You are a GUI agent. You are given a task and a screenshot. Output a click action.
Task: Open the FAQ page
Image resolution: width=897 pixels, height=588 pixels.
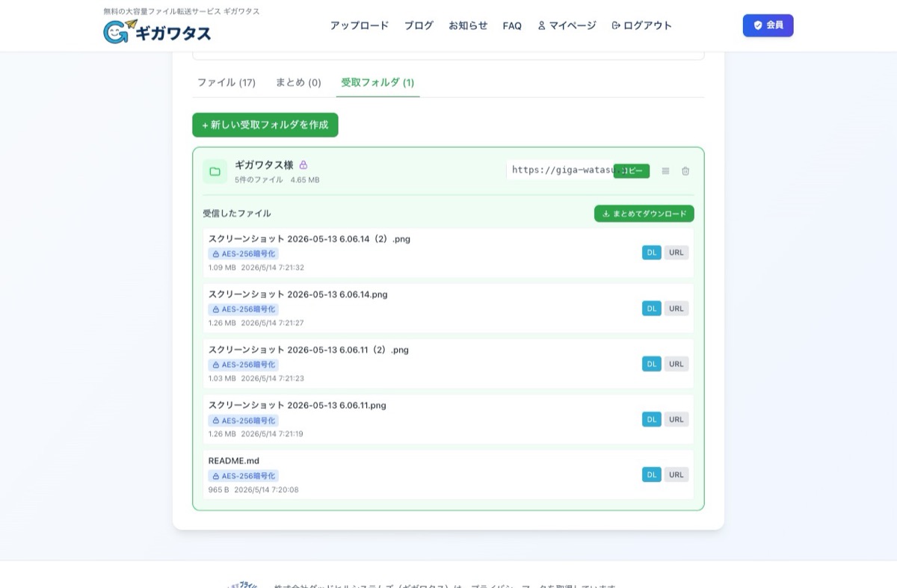pyautogui.click(x=512, y=25)
